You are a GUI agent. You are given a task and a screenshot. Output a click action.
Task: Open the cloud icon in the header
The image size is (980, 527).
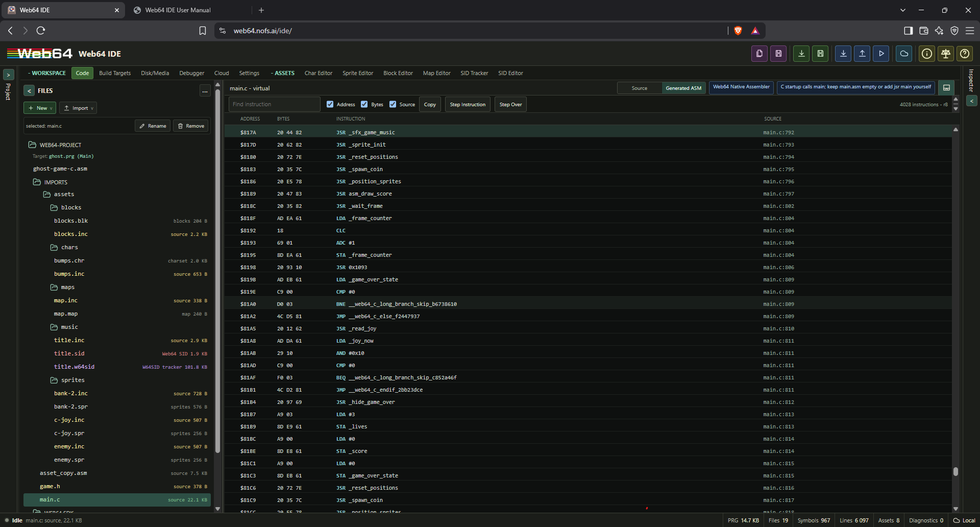(904, 54)
